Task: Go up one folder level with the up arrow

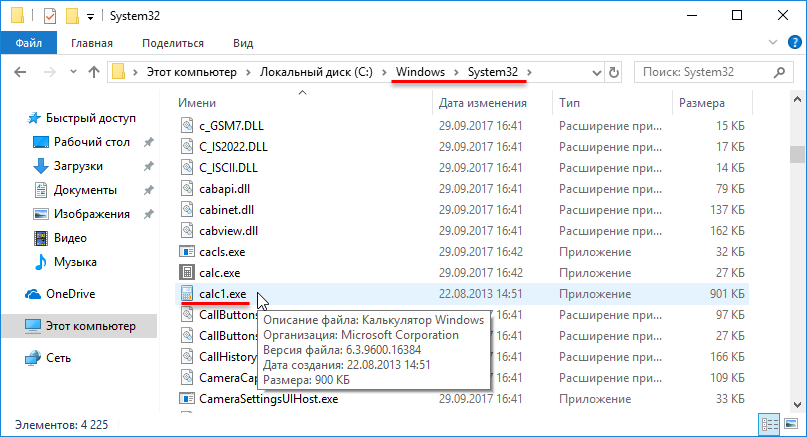Action: 93,72
